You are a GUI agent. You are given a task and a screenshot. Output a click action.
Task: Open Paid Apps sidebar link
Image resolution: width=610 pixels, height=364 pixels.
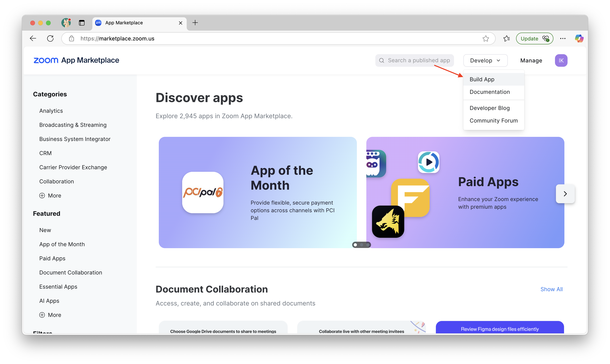pyautogui.click(x=52, y=258)
